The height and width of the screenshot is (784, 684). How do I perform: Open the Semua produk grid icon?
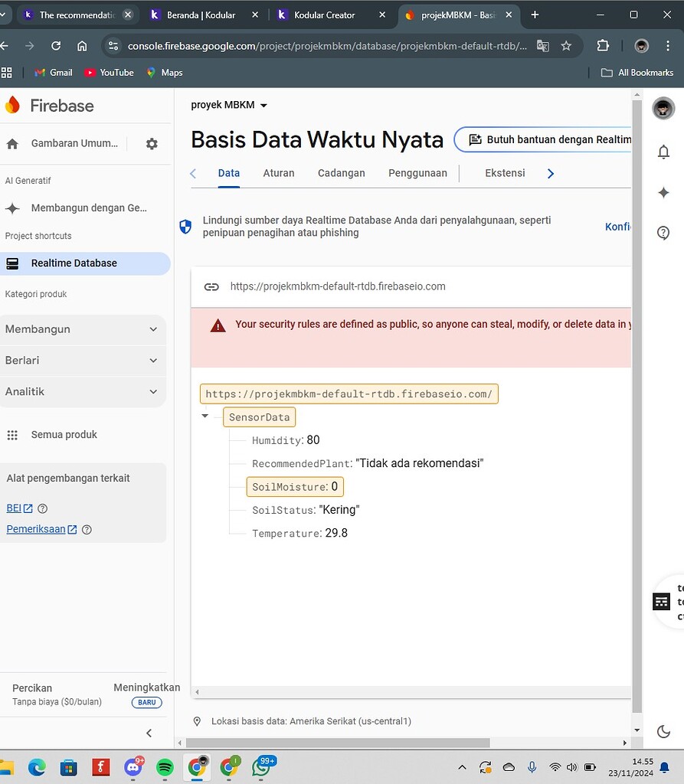click(x=12, y=434)
